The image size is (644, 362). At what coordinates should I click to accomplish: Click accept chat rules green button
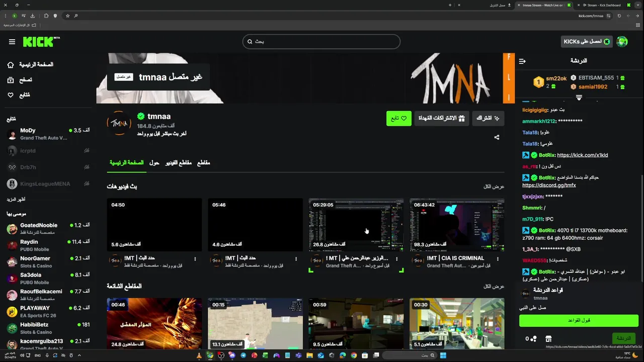point(579,320)
